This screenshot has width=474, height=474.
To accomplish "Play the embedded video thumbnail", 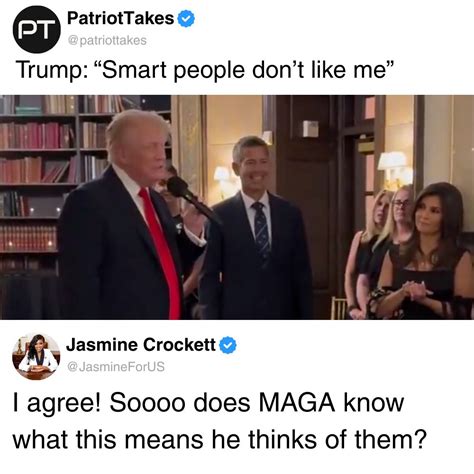I will [237, 207].
